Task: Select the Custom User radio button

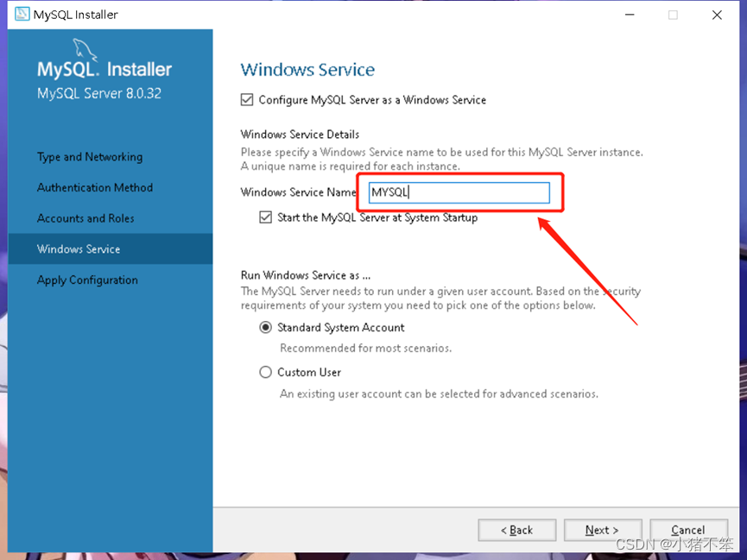Action: pyautogui.click(x=265, y=372)
